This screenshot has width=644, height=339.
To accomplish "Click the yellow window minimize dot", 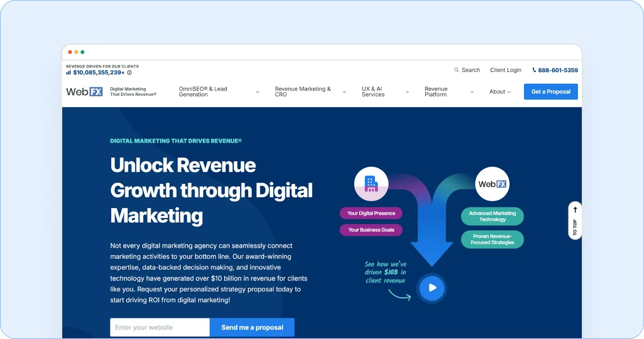I will [x=76, y=52].
